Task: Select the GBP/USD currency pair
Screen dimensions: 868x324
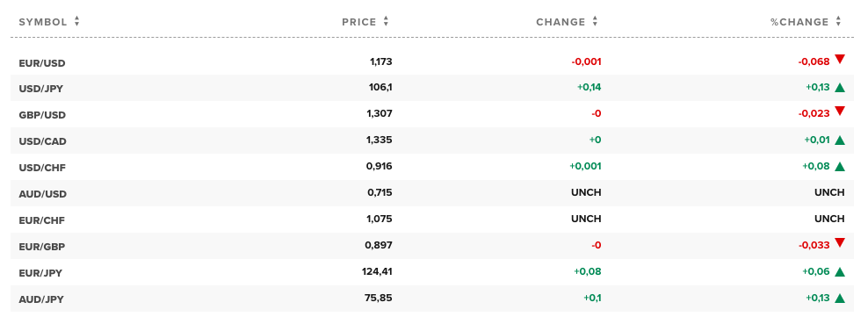Action: pos(42,116)
